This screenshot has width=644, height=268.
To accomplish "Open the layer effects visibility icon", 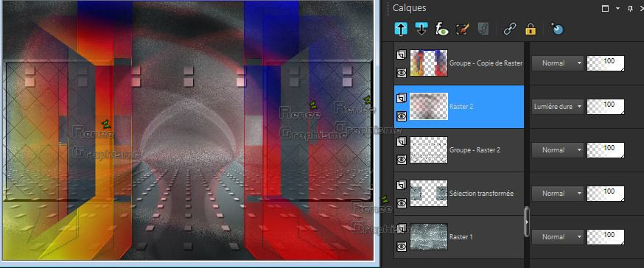I will click(x=442, y=29).
